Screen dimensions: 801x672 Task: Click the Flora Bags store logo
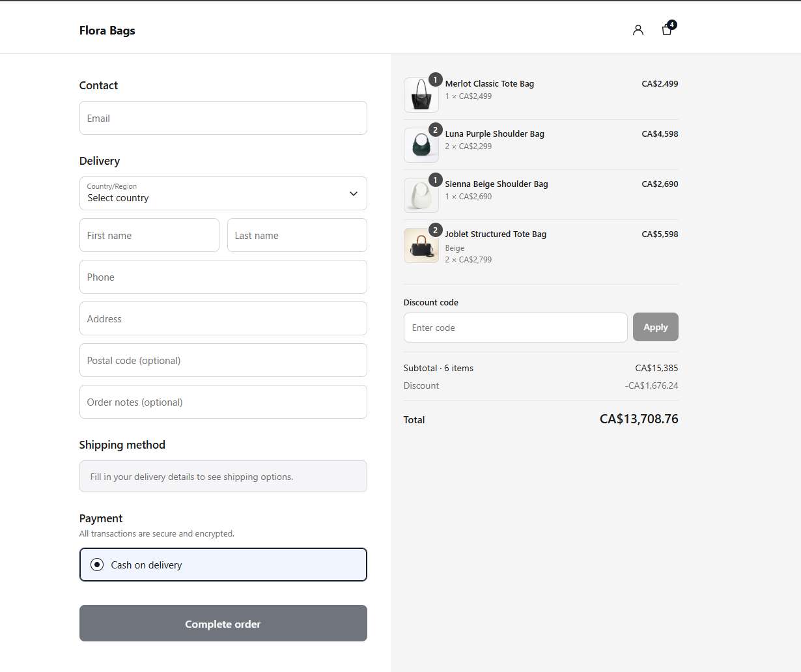(x=107, y=31)
